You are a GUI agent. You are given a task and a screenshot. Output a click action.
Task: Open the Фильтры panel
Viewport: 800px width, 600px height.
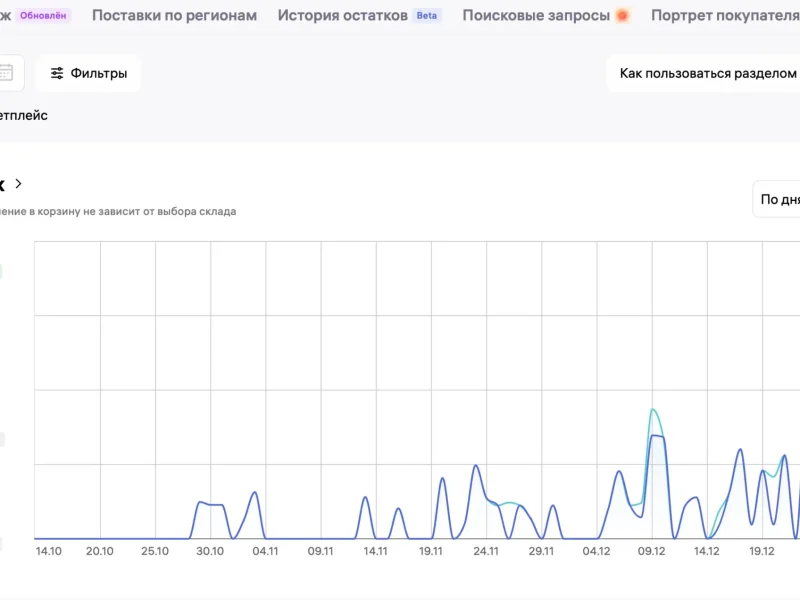tap(88, 73)
